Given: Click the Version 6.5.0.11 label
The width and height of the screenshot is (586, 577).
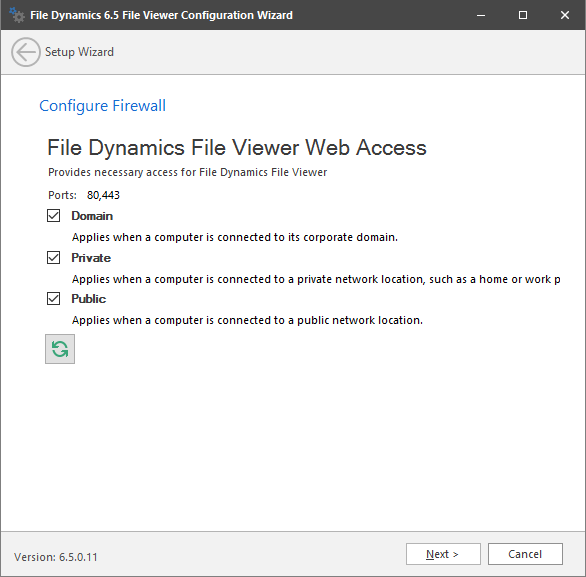Looking at the screenshot, I should click(56, 557).
